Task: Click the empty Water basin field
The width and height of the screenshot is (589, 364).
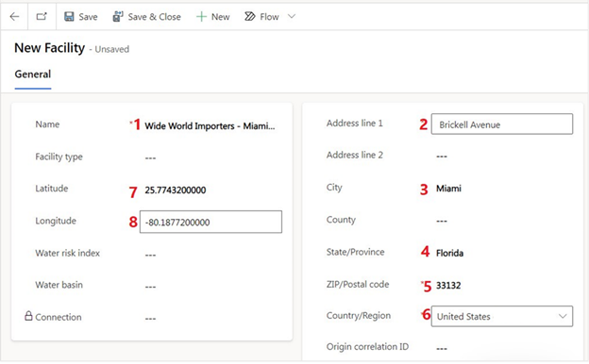Action: click(x=150, y=287)
